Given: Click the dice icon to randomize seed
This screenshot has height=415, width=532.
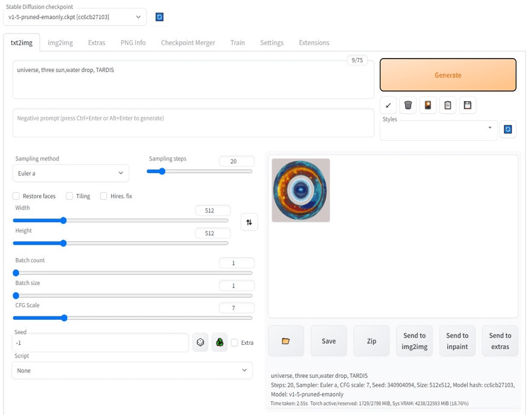Looking at the screenshot, I should click(200, 342).
